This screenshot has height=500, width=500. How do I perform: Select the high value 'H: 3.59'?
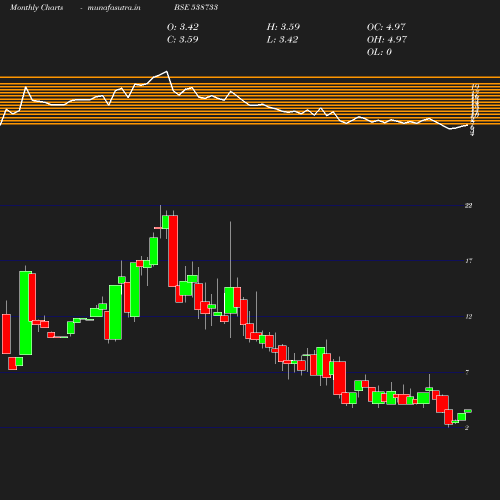click(283, 27)
